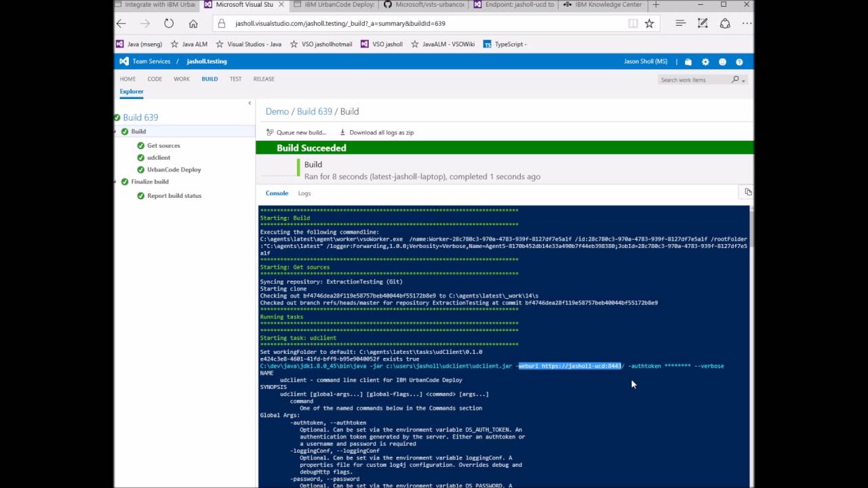Go back using the browser back arrow

[121, 24]
